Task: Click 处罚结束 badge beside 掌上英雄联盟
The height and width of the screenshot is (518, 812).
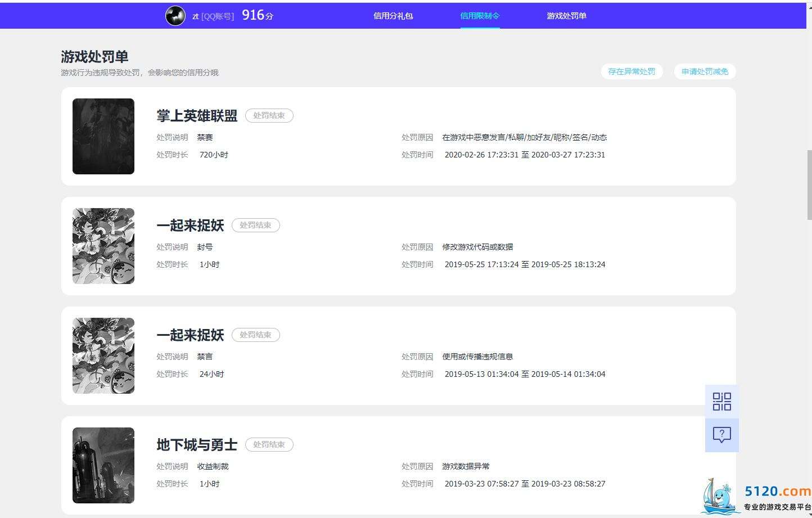Action: coord(269,115)
